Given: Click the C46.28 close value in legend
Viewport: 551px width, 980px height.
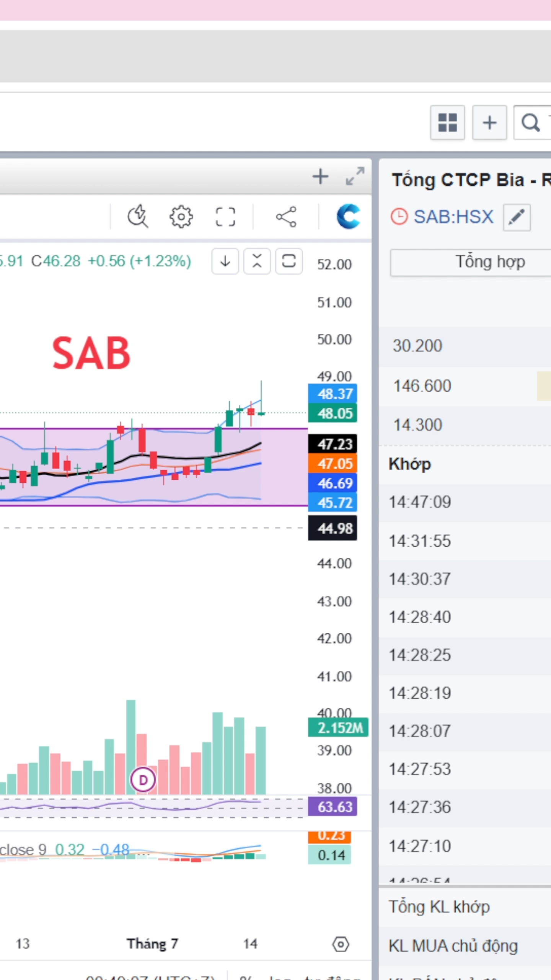Looking at the screenshot, I should pos(56,261).
